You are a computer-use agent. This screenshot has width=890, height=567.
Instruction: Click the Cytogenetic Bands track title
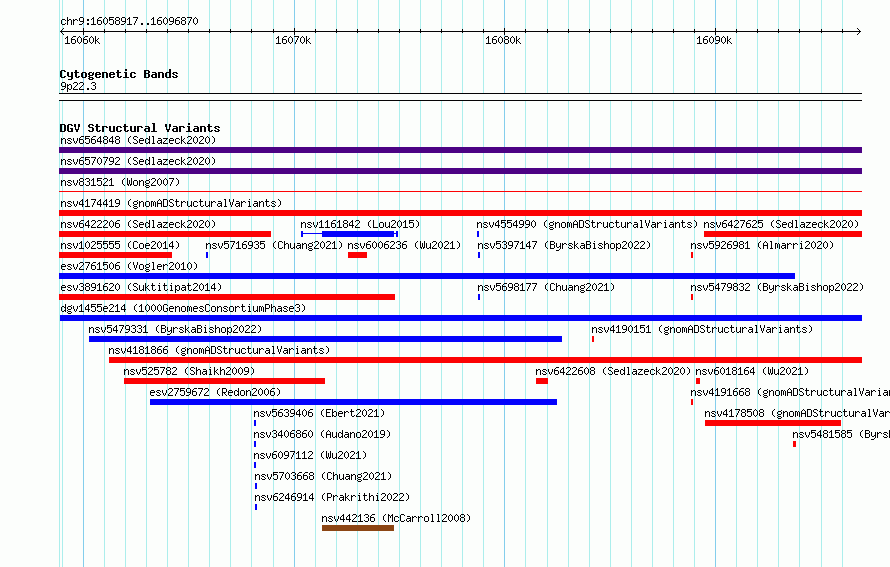(x=119, y=74)
